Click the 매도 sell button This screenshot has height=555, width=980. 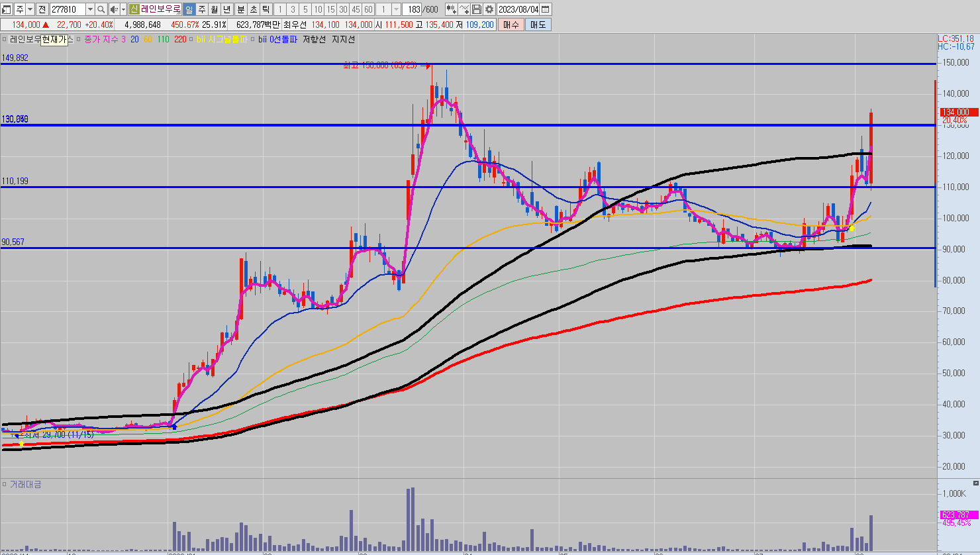pyautogui.click(x=538, y=25)
